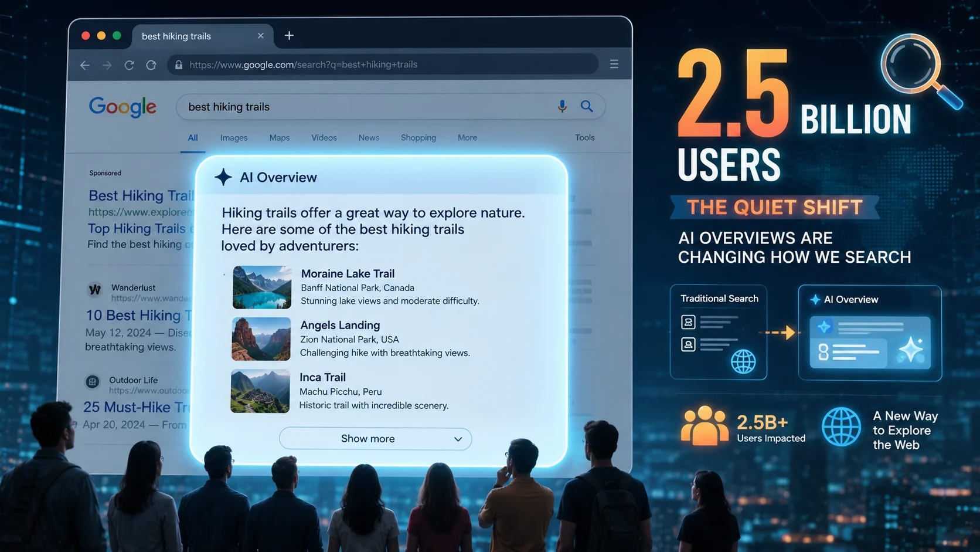Click the globe icon in the Traditional Search card
Image resolution: width=980 pixels, height=552 pixels.
tap(743, 361)
